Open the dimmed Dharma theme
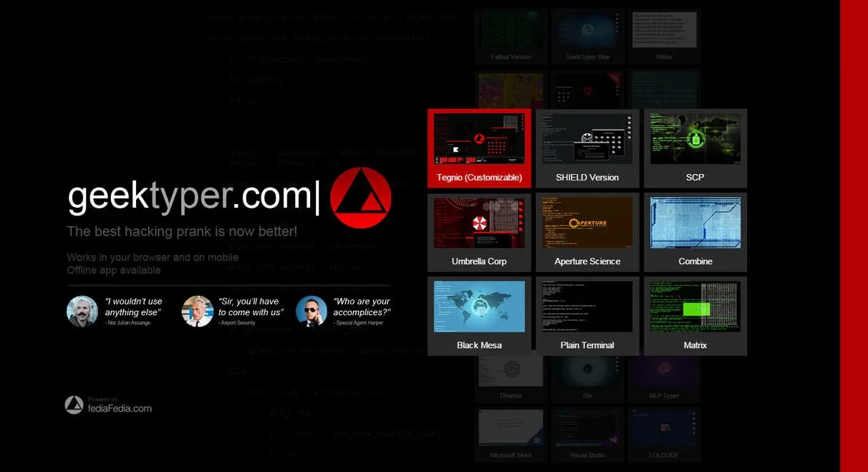The image size is (868, 472). pos(511,379)
